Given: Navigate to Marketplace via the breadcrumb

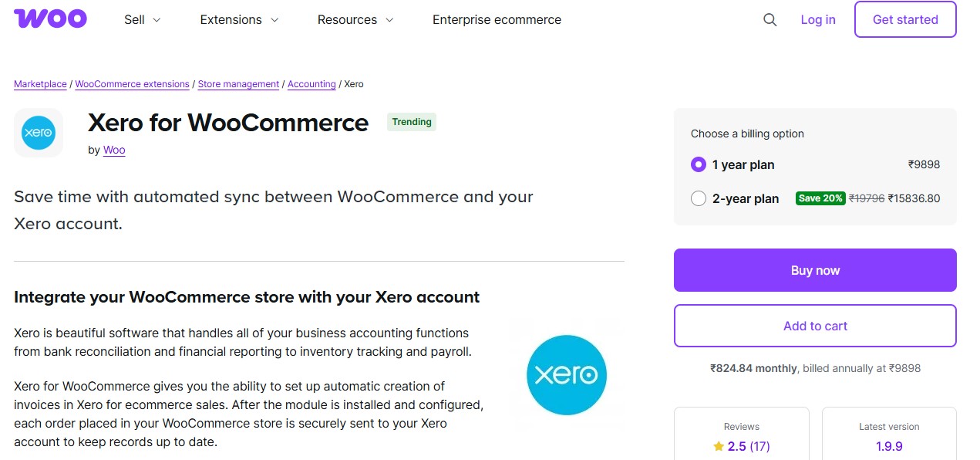Looking at the screenshot, I should click(40, 83).
